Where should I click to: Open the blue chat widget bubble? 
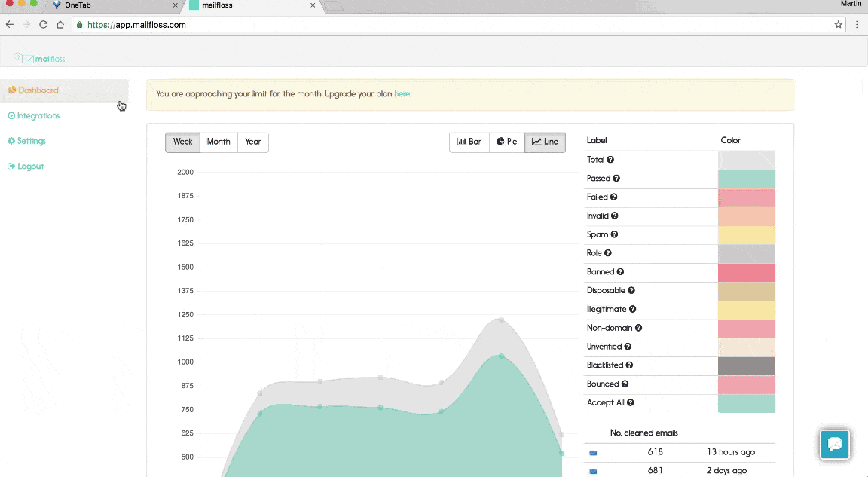pyautogui.click(x=835, y=445)
